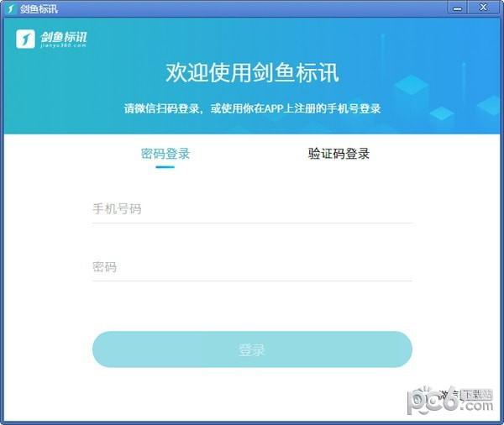The height and width of the screenshot is (425, 504).
Task: Click the 登录 button
Action: click(252, 349)
